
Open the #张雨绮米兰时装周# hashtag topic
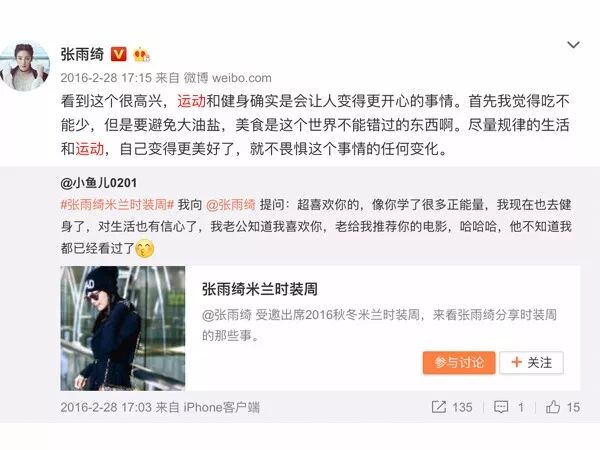(x=117, y=205)
